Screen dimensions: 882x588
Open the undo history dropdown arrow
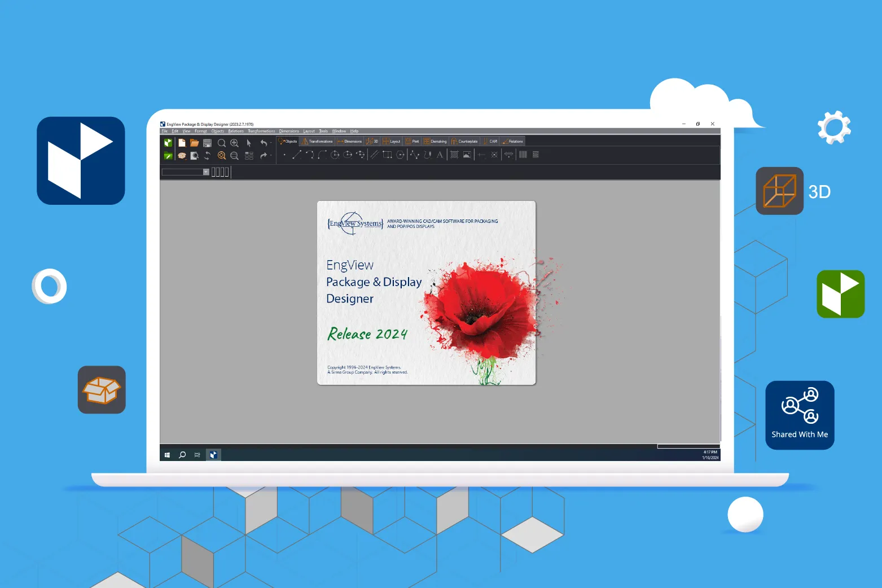[x=271, y=143]
